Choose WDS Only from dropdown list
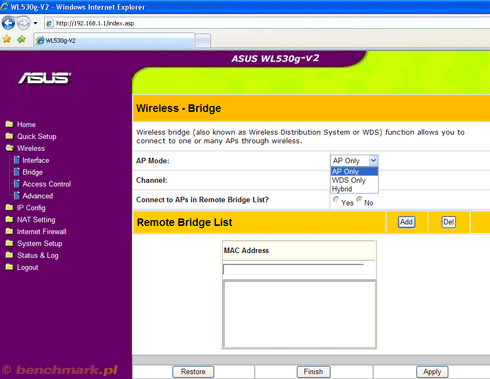The image size is (490, 379). tap(354, 180)
